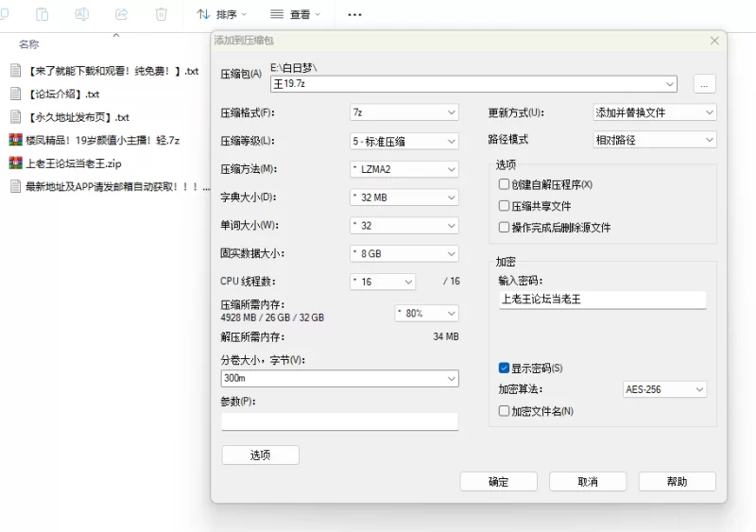This screenshot has height=532, width=756.
Task: Click the 确定 button
Action: (498, 482)
